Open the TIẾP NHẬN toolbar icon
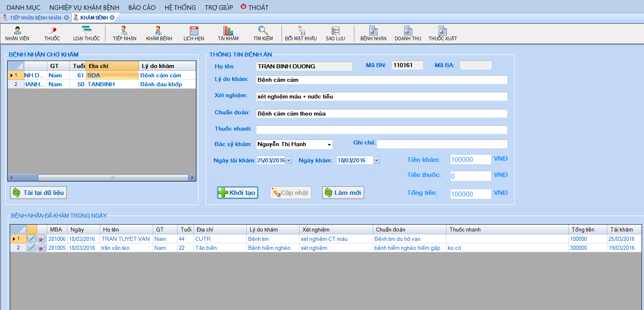644x310 pixels. (124, 33)
